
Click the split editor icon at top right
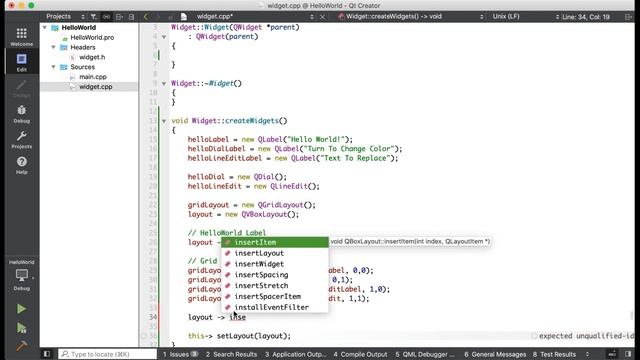(x=628, y=17)
